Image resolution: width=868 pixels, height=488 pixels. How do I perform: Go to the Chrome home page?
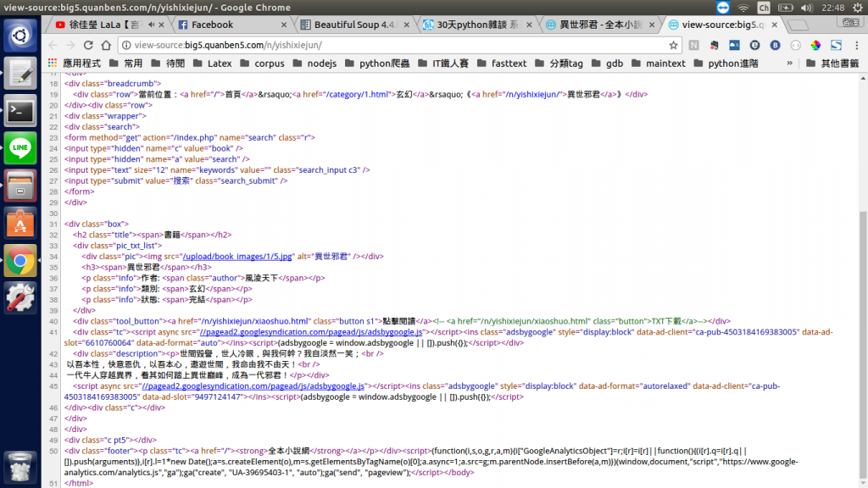pyautogui.click(x=106, y=46)
